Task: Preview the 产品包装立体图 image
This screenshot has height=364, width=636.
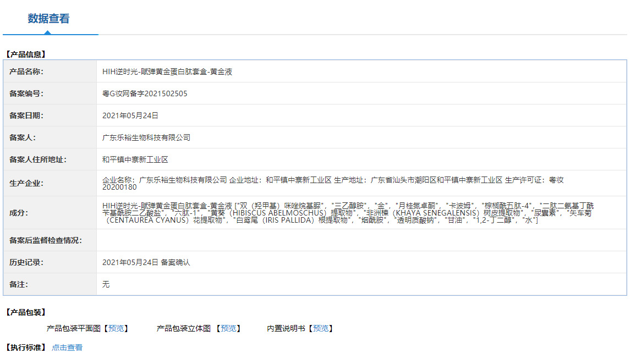Action: pos(228,328)
